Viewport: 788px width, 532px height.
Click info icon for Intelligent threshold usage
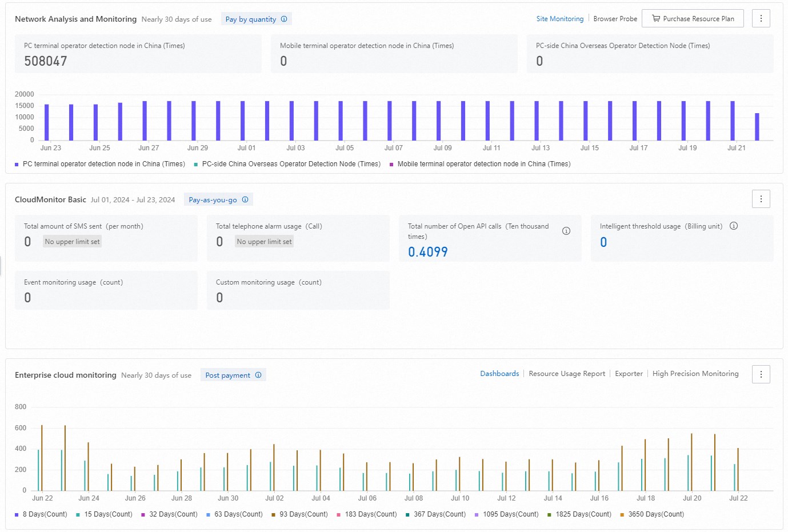click(x=734, y=226)
